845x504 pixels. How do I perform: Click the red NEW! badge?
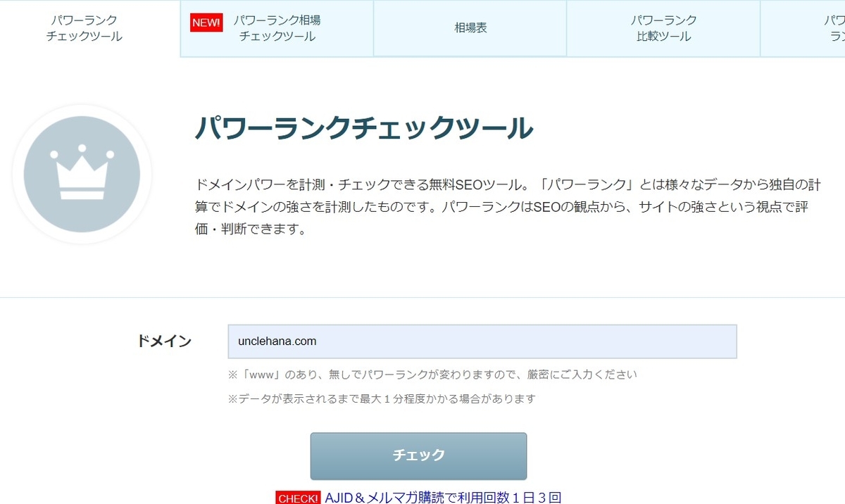(x=206, y=23)
